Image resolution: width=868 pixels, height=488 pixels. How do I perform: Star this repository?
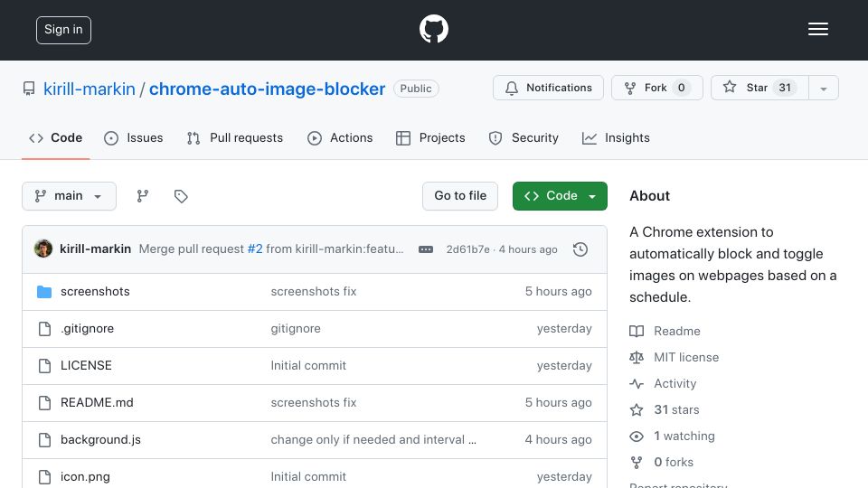pos(759,88)
